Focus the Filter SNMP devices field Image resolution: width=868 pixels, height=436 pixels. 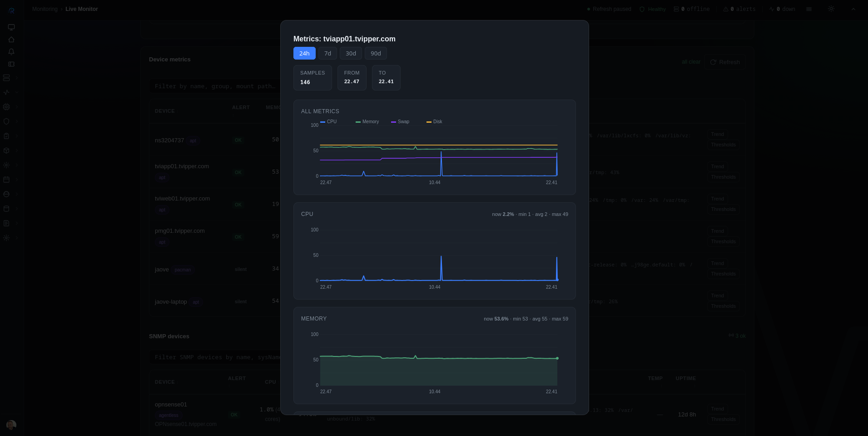coord(215,357)
